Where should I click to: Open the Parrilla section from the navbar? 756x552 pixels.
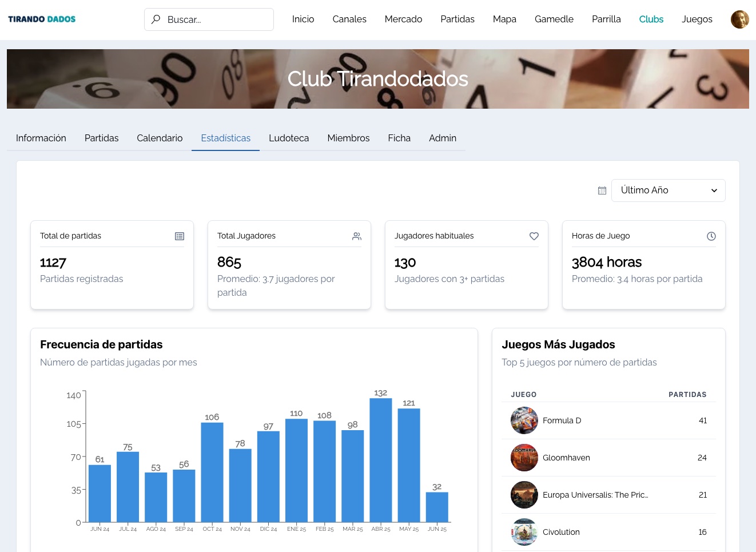click(606, 19)
